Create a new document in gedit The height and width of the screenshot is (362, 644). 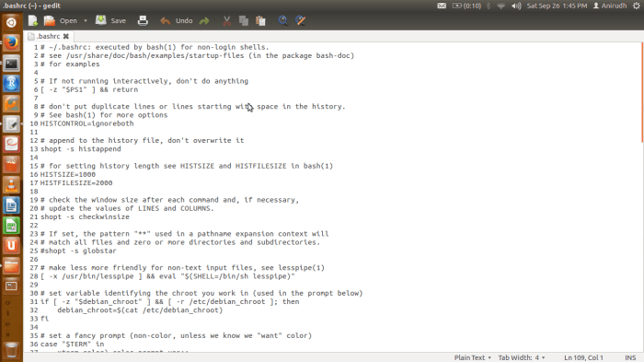click(x=33, y=20)
